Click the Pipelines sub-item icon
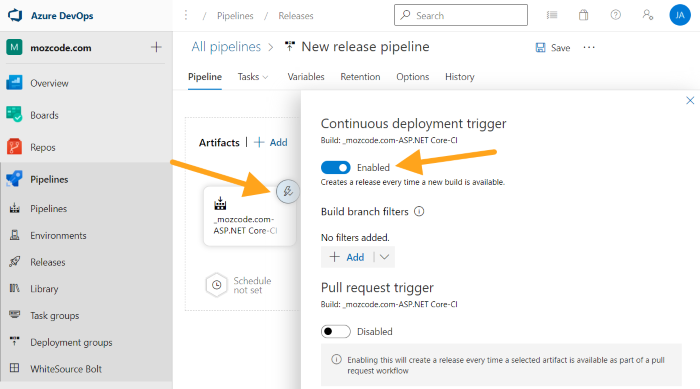Screen dimensions: 700x389 pos(15,208)
